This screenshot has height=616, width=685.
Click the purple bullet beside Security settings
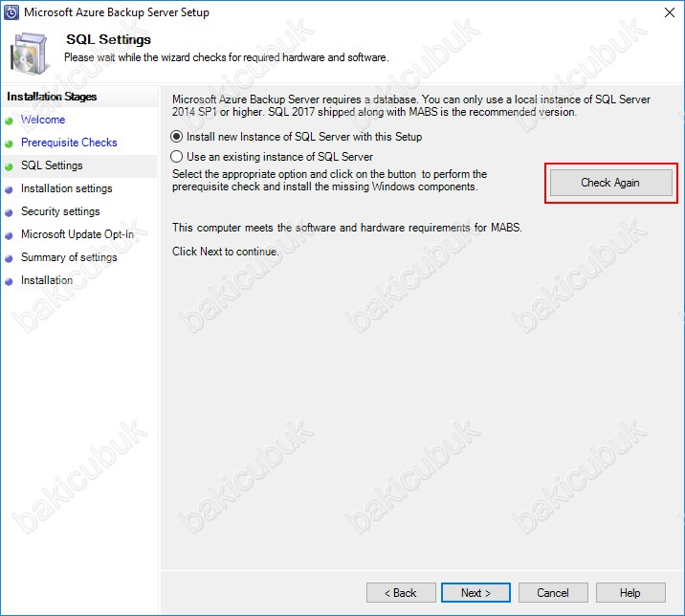tap(9, 212)
